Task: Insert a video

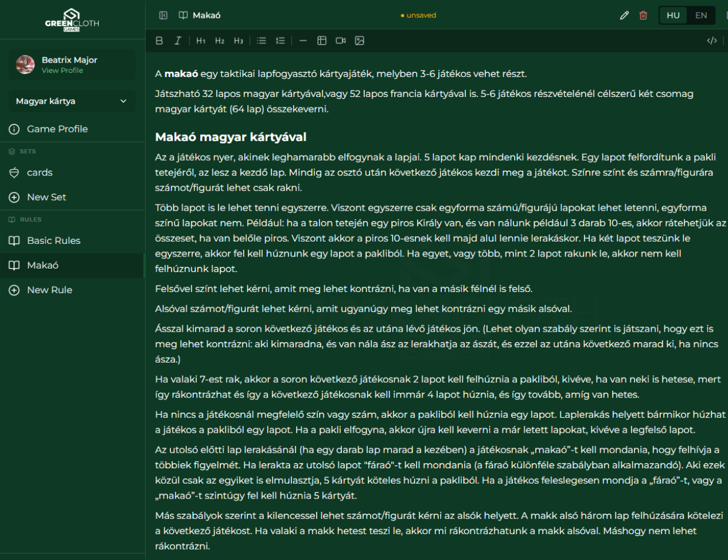Action: (x=341, y=40)
